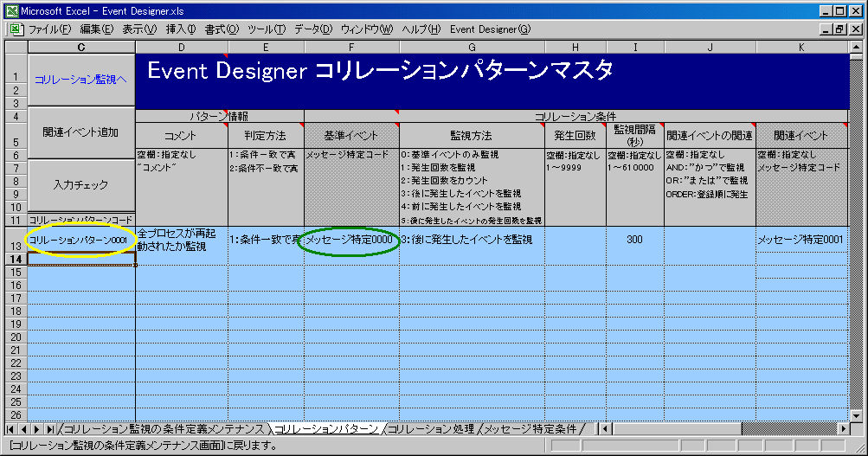Select column H header

[575, 48]
